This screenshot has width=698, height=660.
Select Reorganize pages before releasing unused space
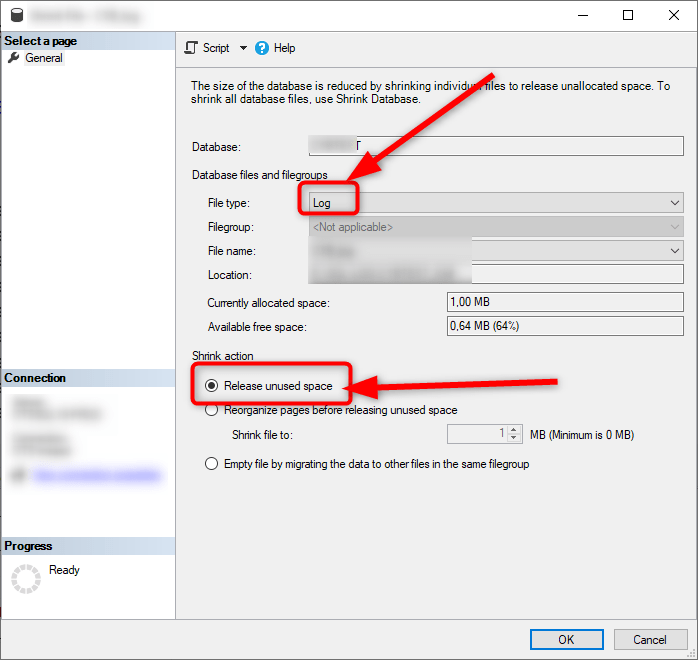coord(211,410)
